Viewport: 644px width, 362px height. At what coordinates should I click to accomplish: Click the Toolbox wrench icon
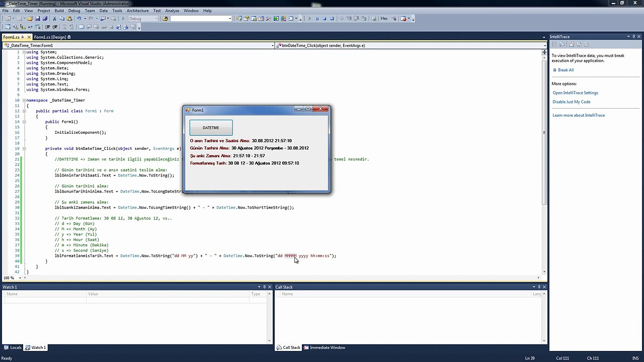[x=269, y=19]
